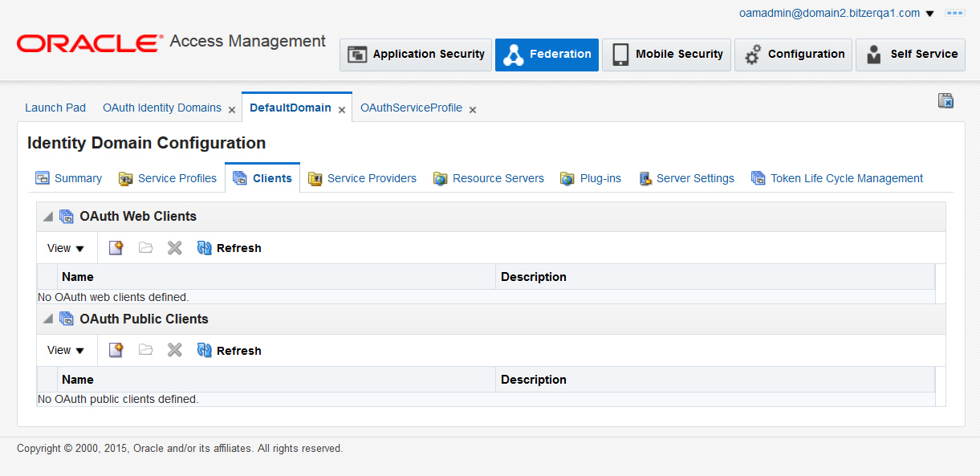Click the OAuth Web Clients section icon
The width and height of the screenshot is (980, 476).
click(x=67, y=217)
